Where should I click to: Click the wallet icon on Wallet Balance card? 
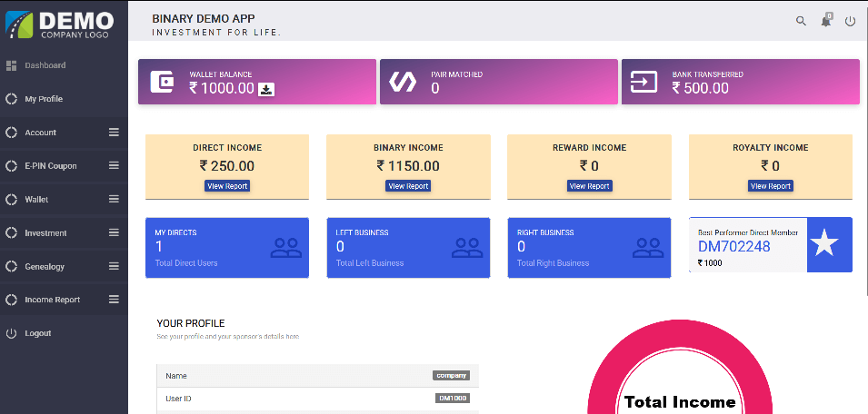pyautogui.click(x=162, y=82)
